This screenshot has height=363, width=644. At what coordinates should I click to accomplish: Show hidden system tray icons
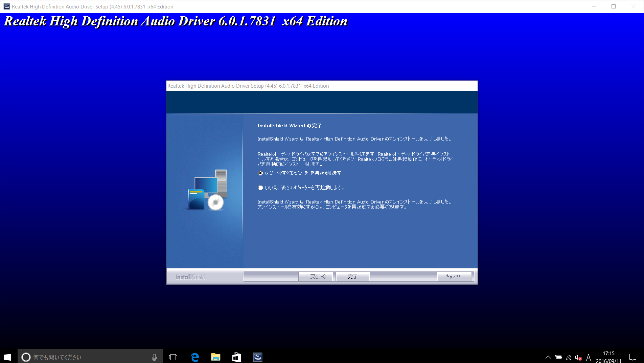pos(548,357)
